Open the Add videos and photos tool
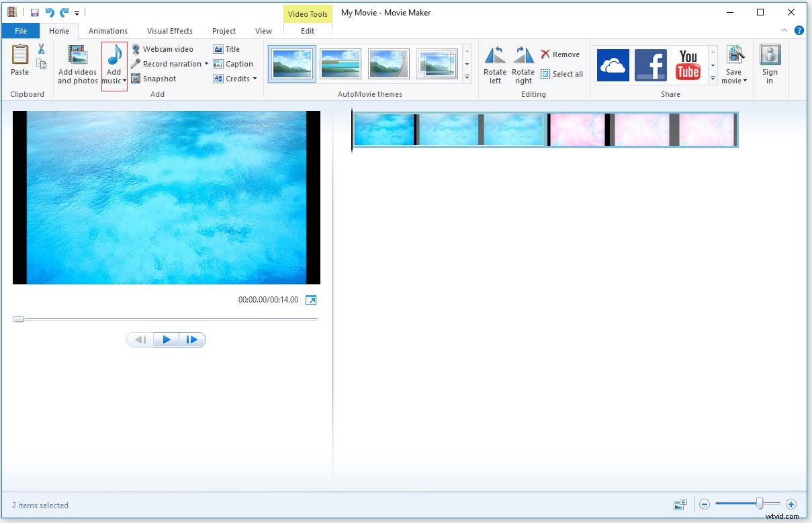 click(77, 64)
